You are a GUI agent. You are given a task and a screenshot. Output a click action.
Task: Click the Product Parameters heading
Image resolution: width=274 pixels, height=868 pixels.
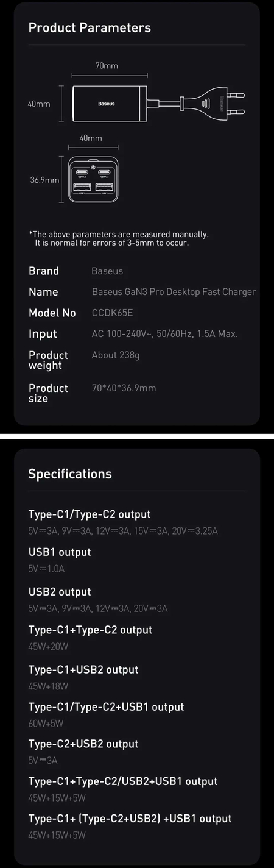(90, 27)
